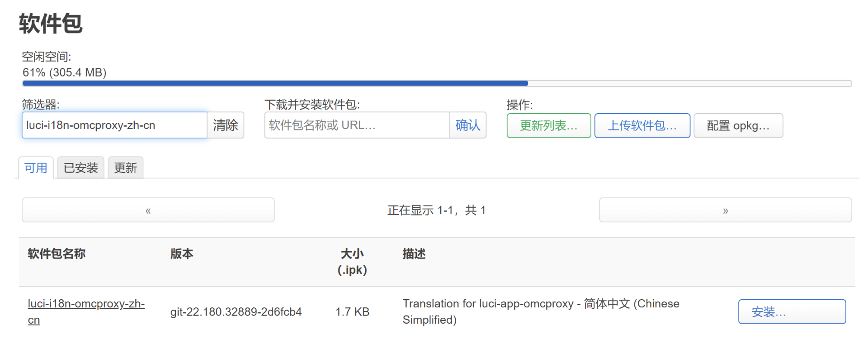Open 配置 opkg settings
The image size is (868, 349).
(738, 126)
